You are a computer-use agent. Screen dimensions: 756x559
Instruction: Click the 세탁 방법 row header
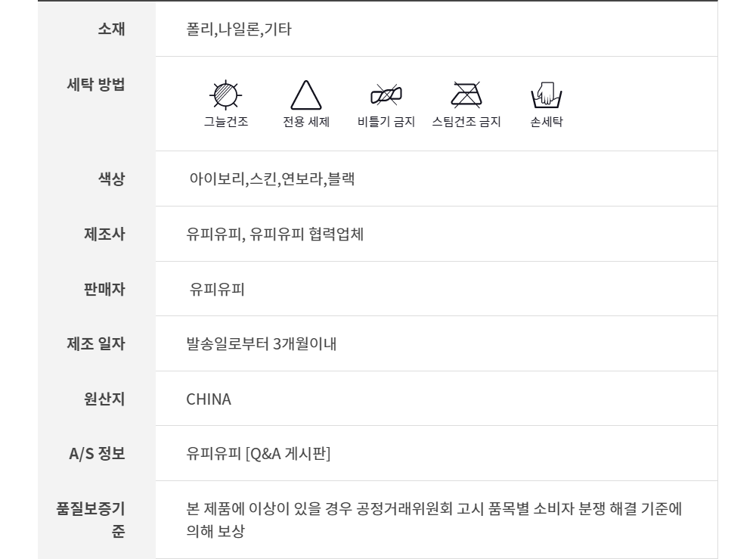point(96,85)
